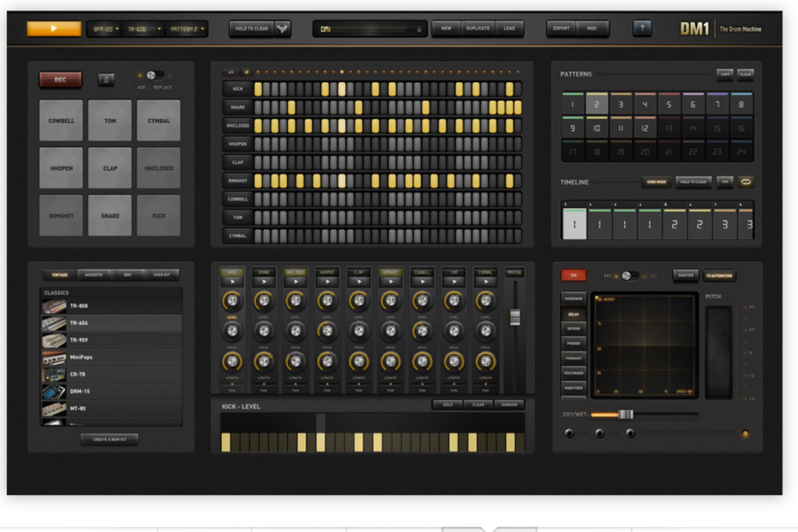Adjust the Dry/Wet slider handle

[x=626, y=415]
